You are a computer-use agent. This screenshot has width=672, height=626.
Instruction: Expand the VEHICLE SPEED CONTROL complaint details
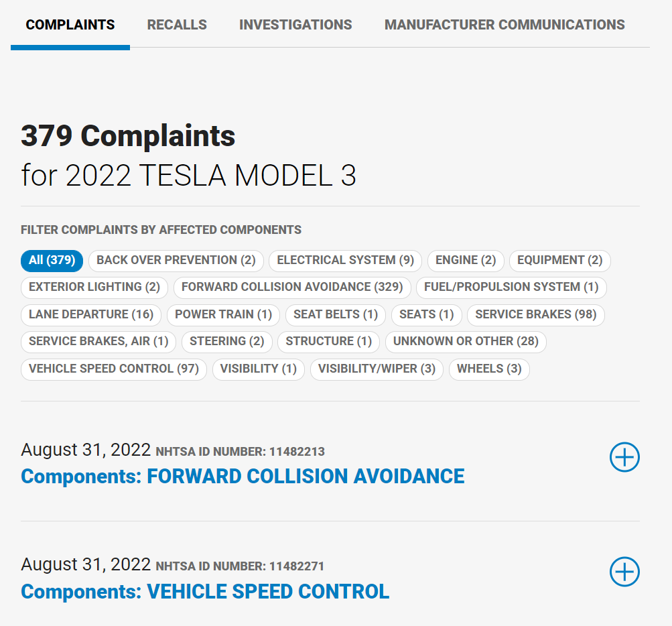624,572
